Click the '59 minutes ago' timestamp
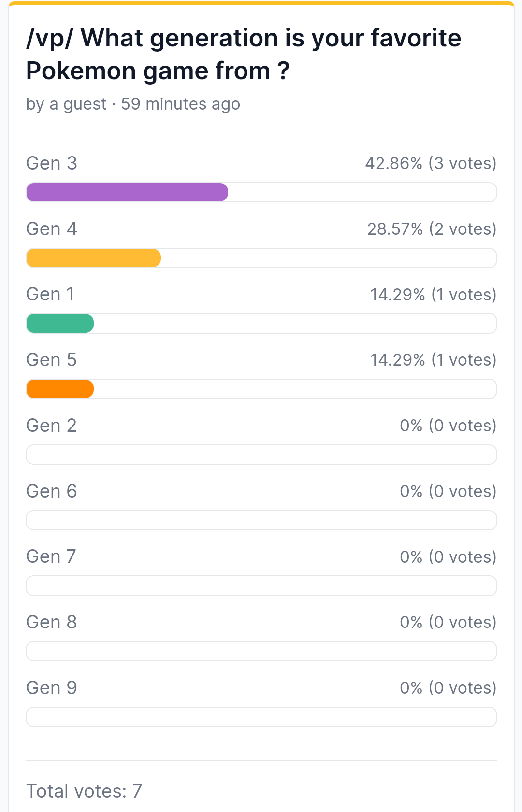This screenshot has width=522, height=812. pos(181,104)
